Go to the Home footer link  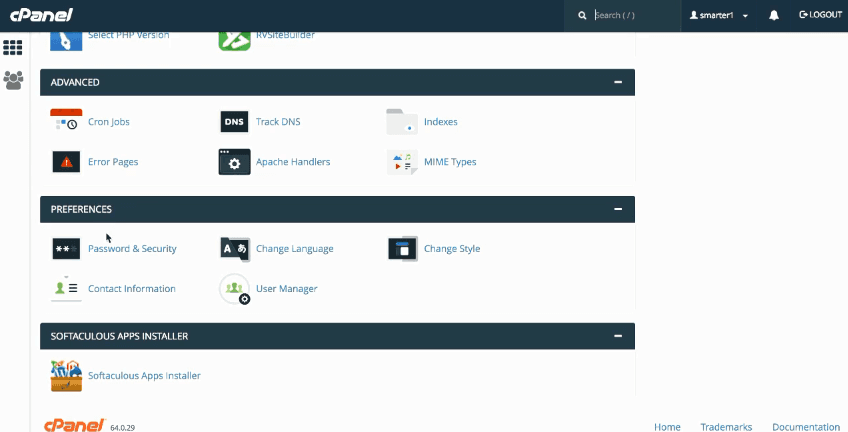(667, 427)
